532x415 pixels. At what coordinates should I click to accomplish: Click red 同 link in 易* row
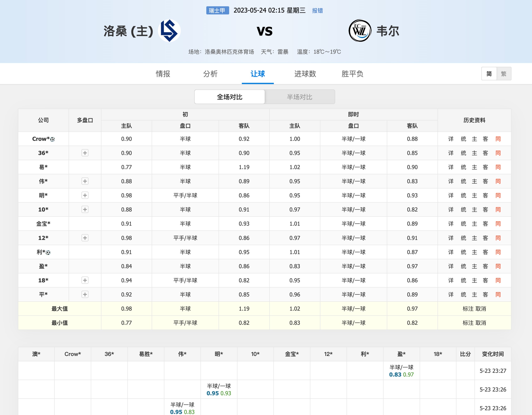(x=498, y=167)
